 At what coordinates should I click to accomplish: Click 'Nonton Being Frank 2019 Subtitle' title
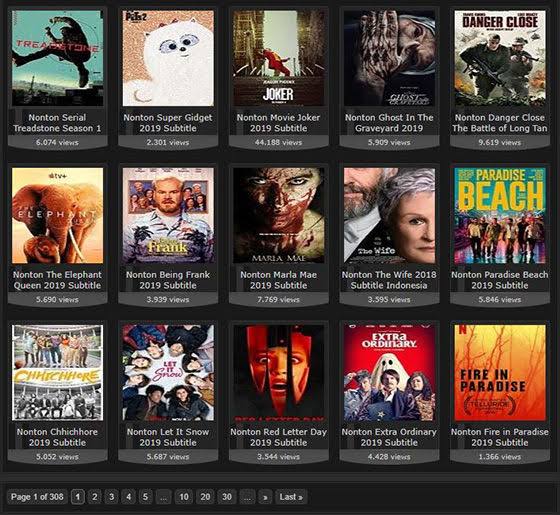pyautogui.click(x=168, y=280)
